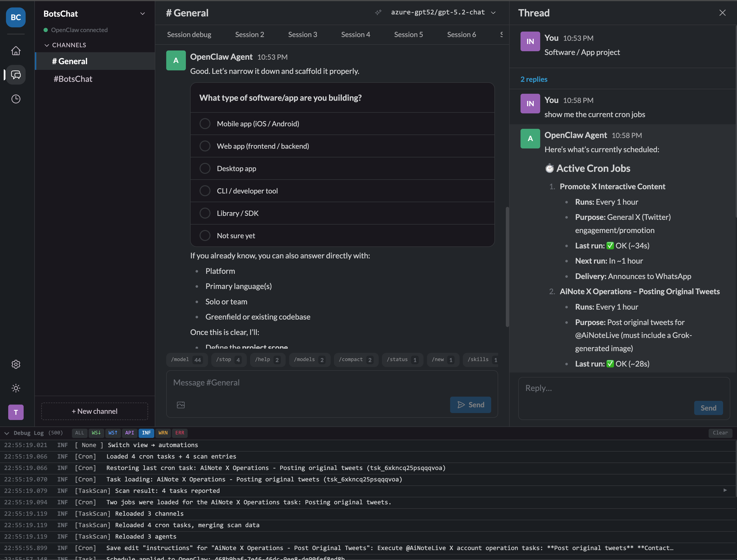This screenshot has width=737, height=560.
Task: Click the BC workspace avatar at top left
Action: click(x=16, y=17)
